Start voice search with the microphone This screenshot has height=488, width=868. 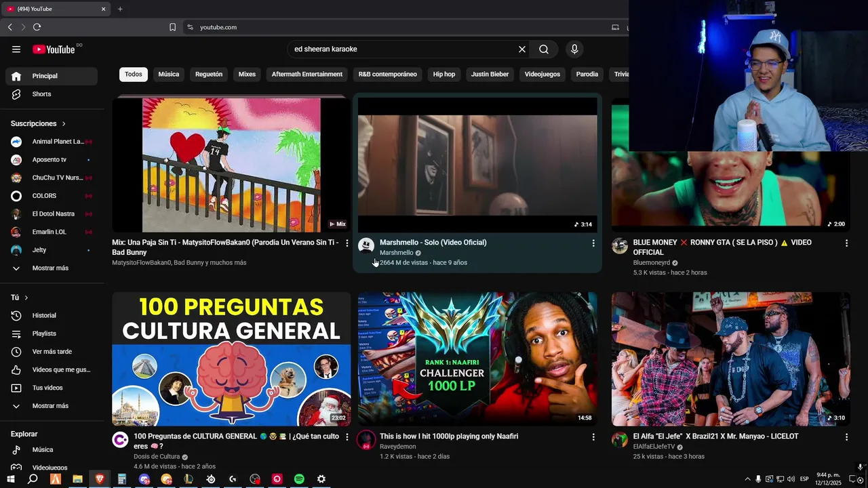[x=574, y=49]
